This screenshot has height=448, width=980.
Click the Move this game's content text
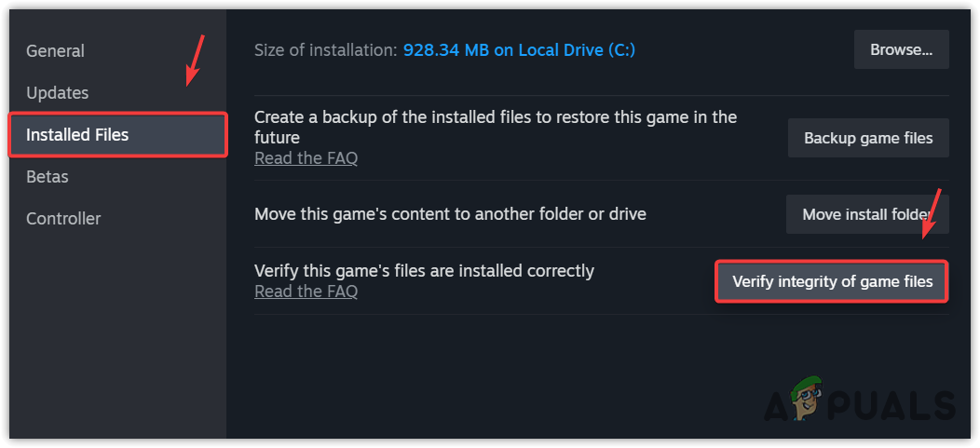[x=450, y=214]
